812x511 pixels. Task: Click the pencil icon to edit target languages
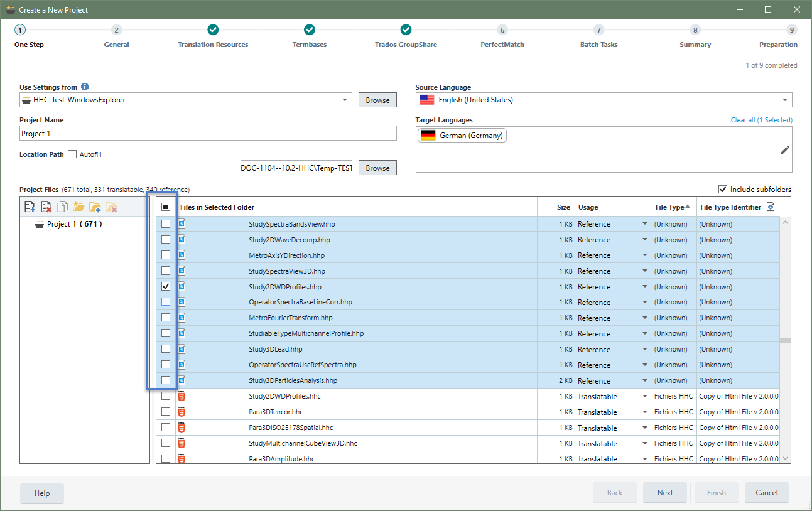point(785,149)
